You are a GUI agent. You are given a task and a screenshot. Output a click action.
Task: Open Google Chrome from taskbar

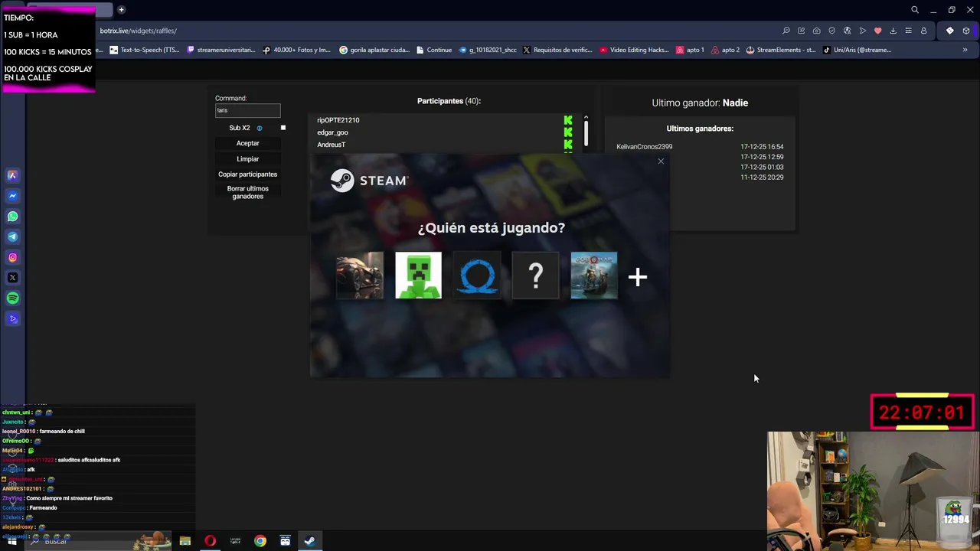tap(260, 541)
